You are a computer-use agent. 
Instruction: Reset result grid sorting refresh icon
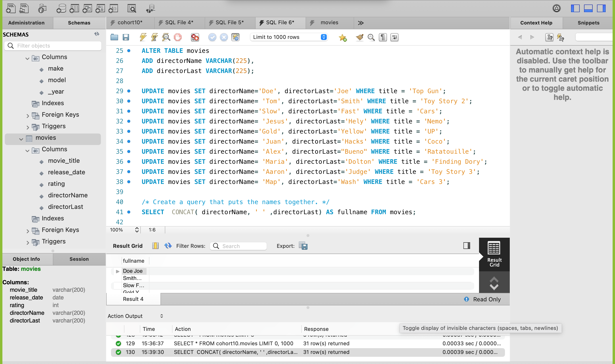coord(168,246)
